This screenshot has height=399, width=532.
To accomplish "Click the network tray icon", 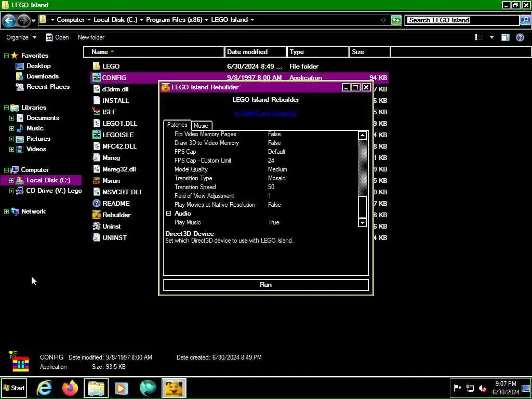I will click(470, 388).
